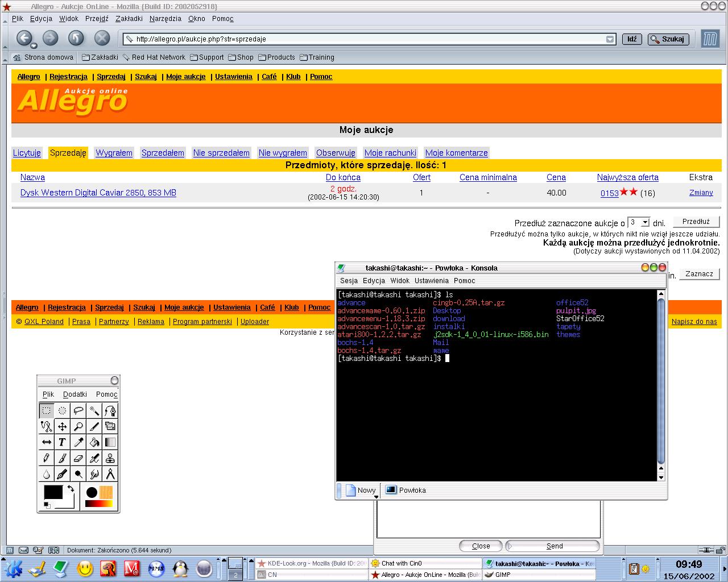Open the days count dropdown for extending auctions
The image size is (728, 582).
coord(645,222)
